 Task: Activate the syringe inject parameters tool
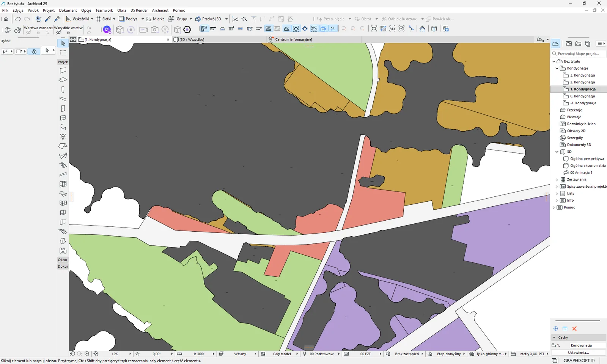57,19
